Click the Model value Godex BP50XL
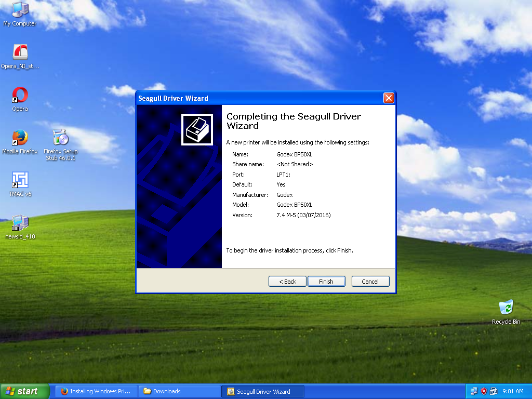Screen dimensions: 532x399 (294, 205)
